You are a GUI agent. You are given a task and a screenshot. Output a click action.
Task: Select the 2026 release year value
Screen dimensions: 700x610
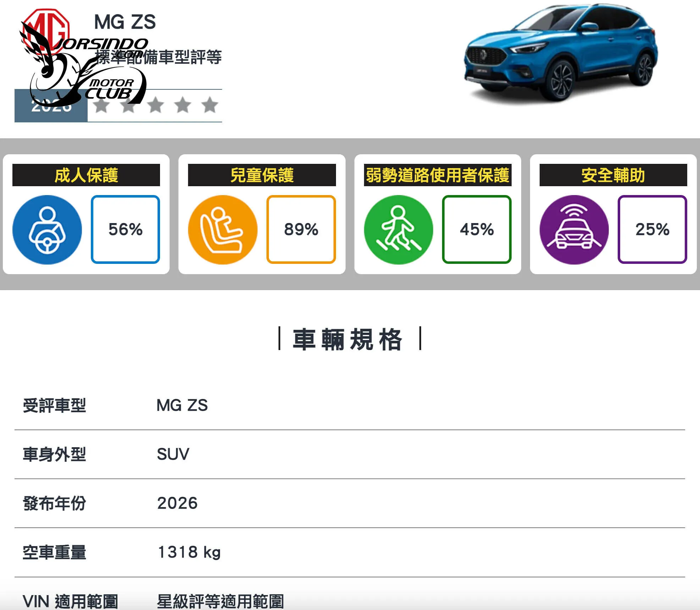coord(177,503)
